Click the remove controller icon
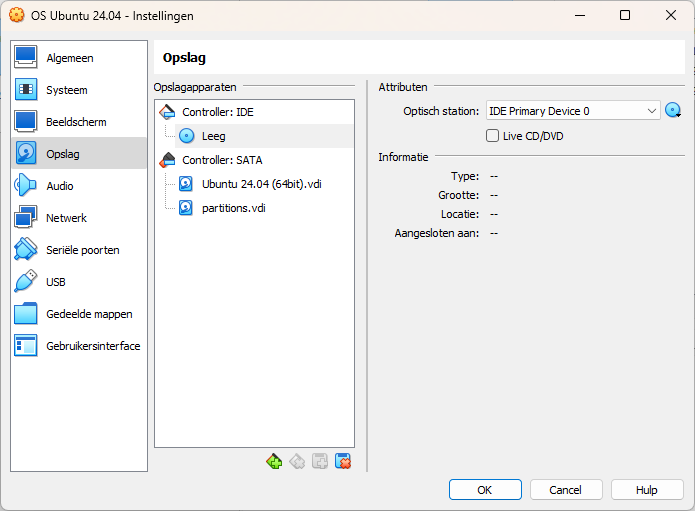 297,461
